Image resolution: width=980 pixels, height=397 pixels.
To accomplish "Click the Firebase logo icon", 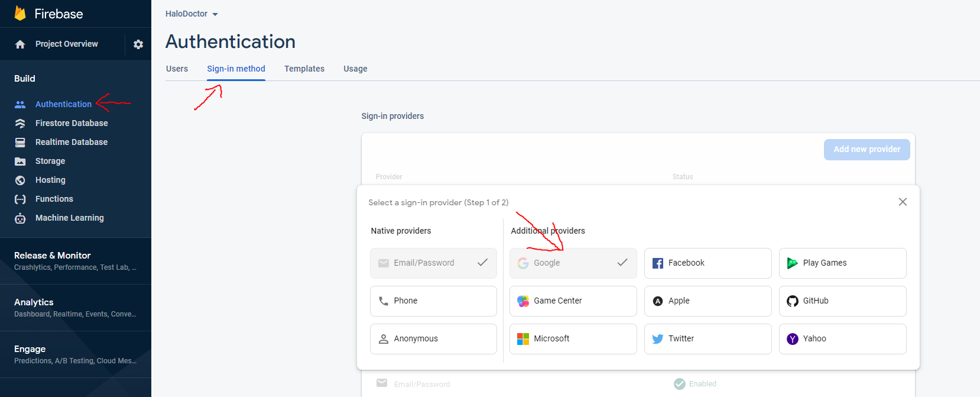I will coord(20,14).
